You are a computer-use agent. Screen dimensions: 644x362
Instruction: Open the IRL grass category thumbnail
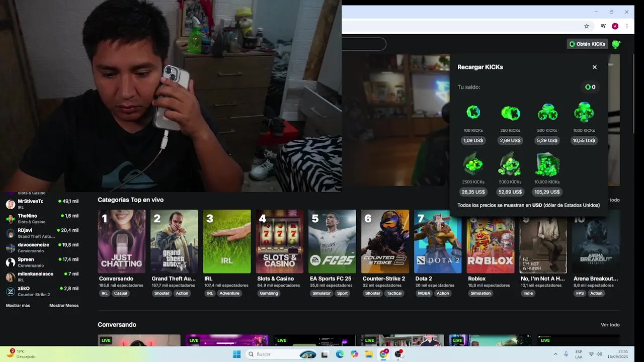point(227,241)
